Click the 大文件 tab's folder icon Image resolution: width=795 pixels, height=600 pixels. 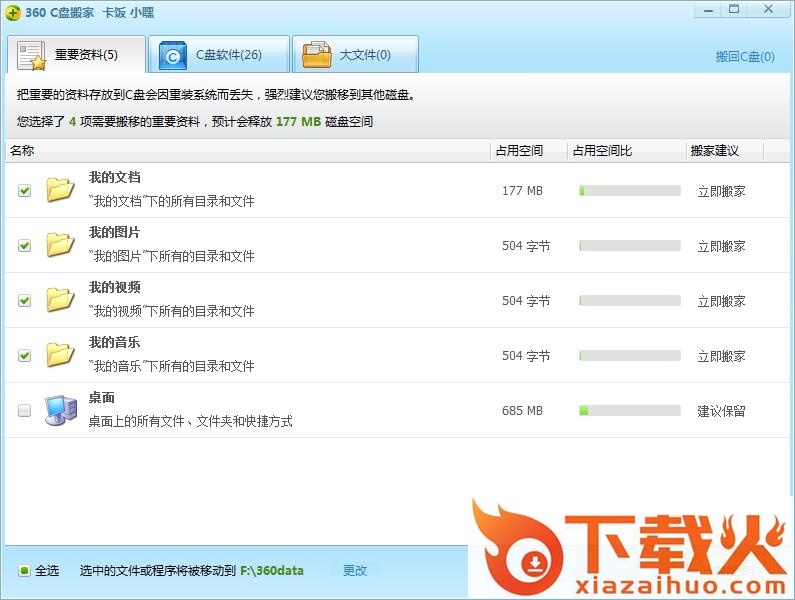point(317,56)
